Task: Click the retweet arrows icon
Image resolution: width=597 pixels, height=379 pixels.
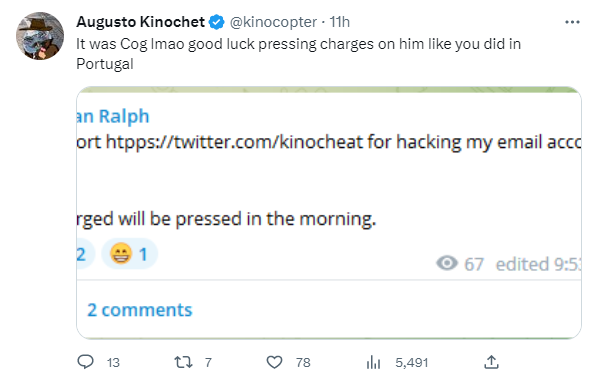Action: (183, 362)
